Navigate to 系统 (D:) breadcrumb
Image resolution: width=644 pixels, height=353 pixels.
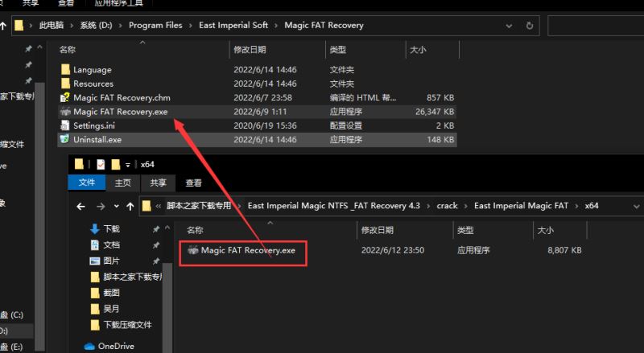96,26
